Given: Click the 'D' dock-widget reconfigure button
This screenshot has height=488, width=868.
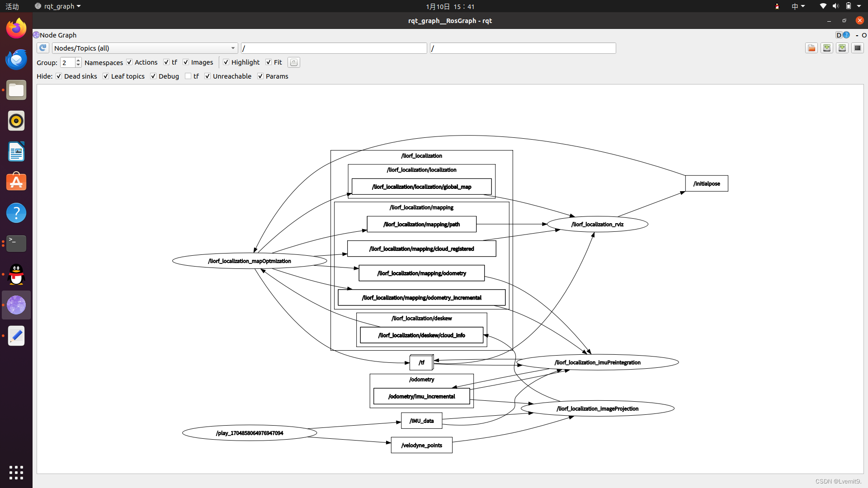Looking at the screenshot, I should pos(839,35).
